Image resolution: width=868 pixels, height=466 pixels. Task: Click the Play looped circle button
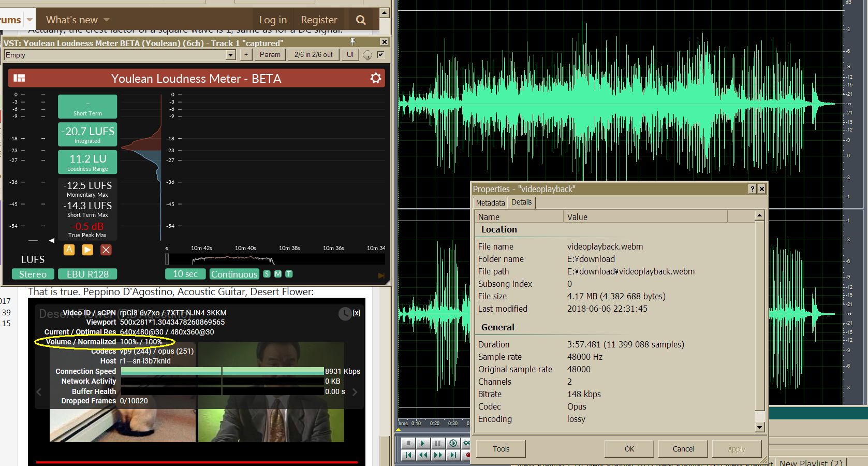453,443
